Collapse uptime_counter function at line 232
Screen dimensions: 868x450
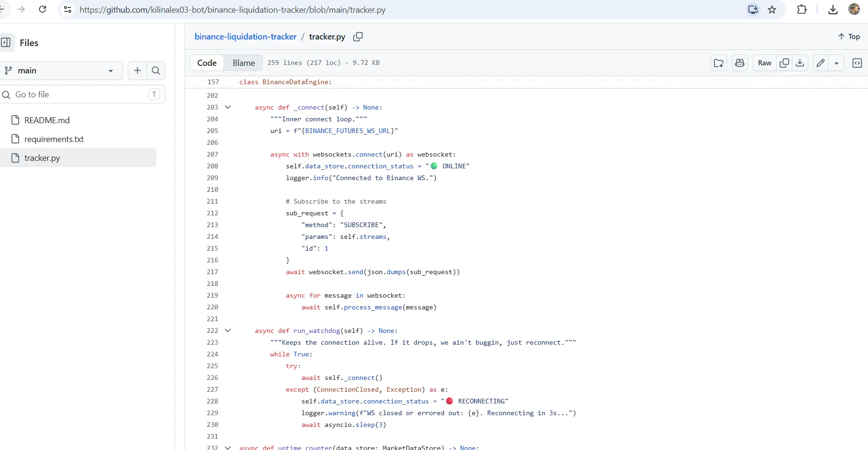coord(228,447)
